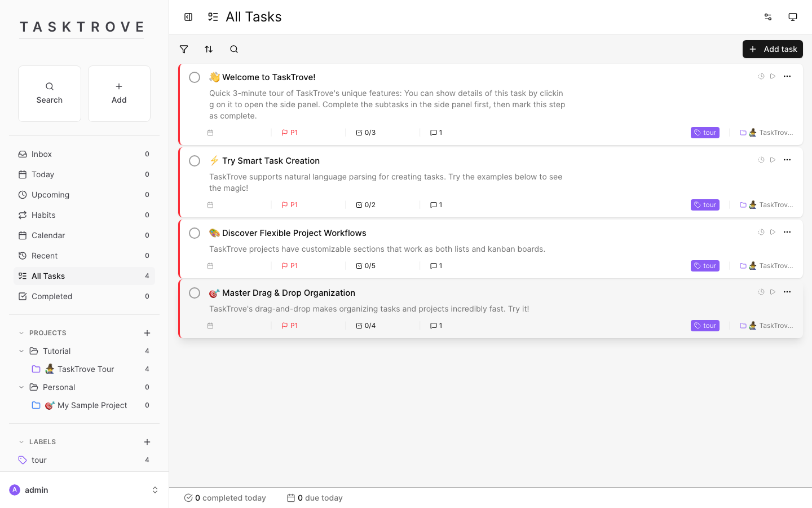The image size is (812, 508).
Task: Click 0 completed today status
Action: point(225,498)
